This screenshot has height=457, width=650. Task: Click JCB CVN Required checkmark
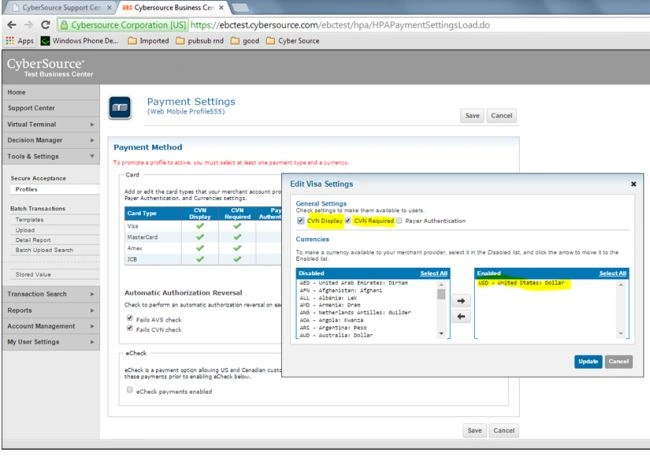(237, 259)
